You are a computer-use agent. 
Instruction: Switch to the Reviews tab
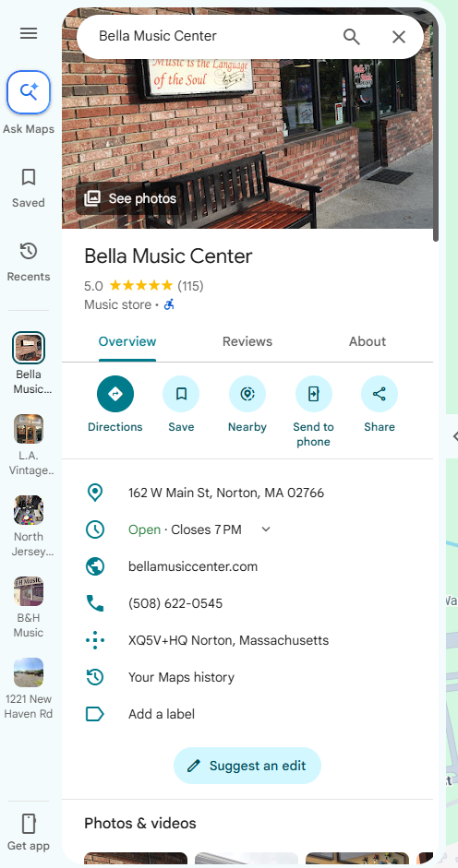[x=247, y=341]
